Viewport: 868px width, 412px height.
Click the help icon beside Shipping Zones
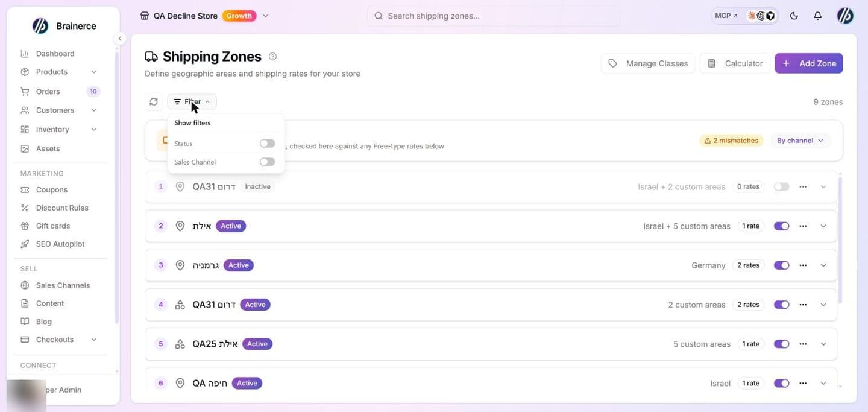click(272, 57)
